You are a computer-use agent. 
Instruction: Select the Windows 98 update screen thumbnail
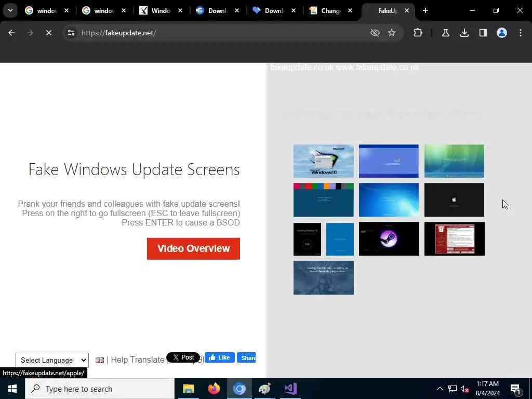click(323, 161)
